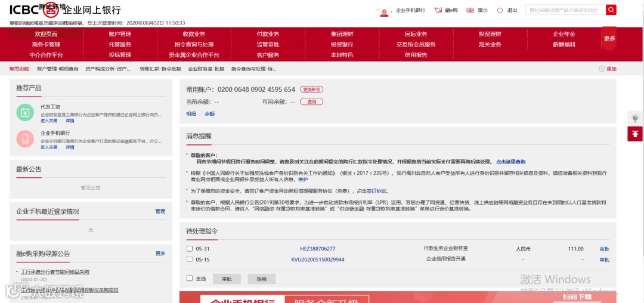Click 详情 under 代发工资
644x303 pixels.
coord(70,120)
